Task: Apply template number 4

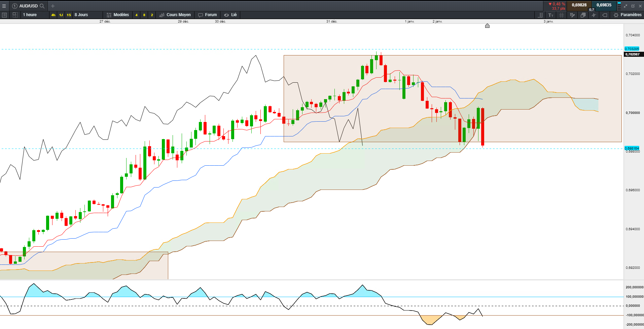Action: coord(136,15)
